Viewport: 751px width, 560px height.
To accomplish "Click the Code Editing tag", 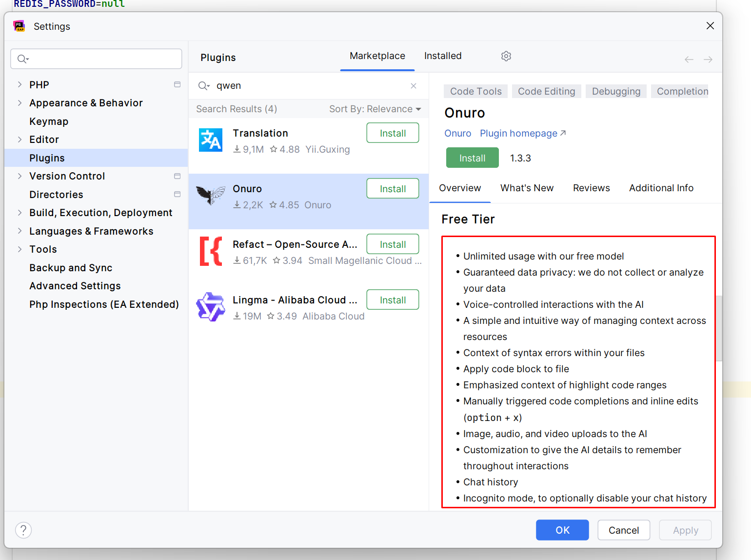I will point(547,92).
